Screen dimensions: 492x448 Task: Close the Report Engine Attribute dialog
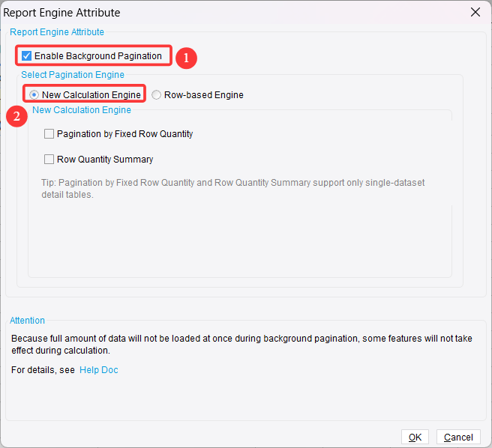pos(475,12)
